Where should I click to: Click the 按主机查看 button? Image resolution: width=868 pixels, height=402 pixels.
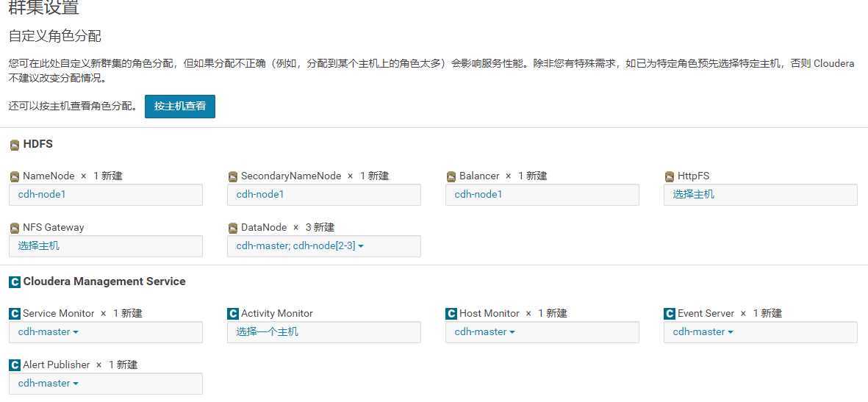pos(180,107)
